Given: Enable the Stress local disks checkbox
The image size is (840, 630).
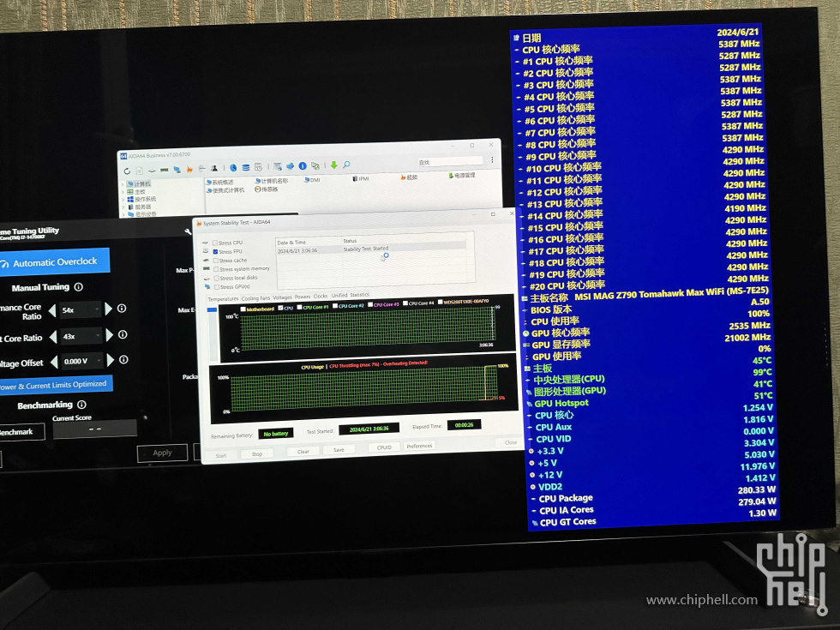Looking at the screenshot, I should click(x=216, y=279).
